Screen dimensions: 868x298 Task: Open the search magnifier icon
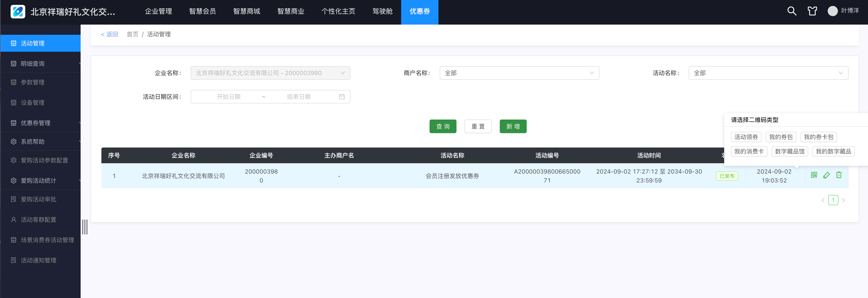(791, 11)
